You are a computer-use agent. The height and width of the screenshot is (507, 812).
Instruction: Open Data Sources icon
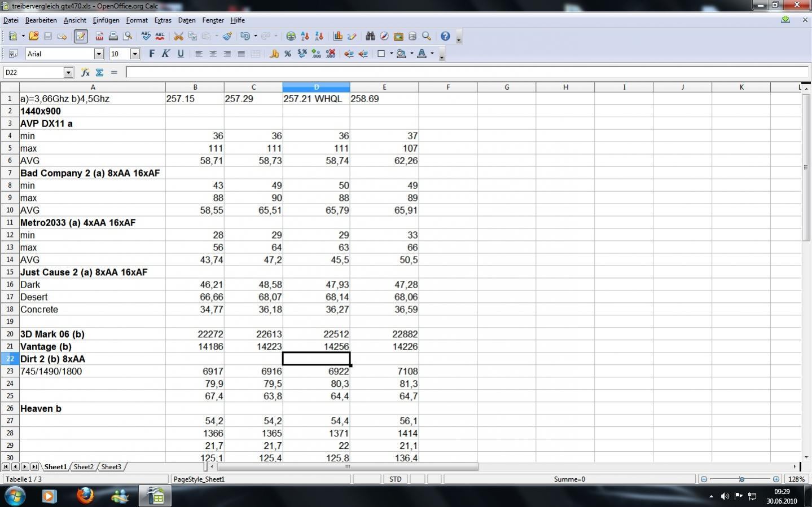click(x=412, y=36)
